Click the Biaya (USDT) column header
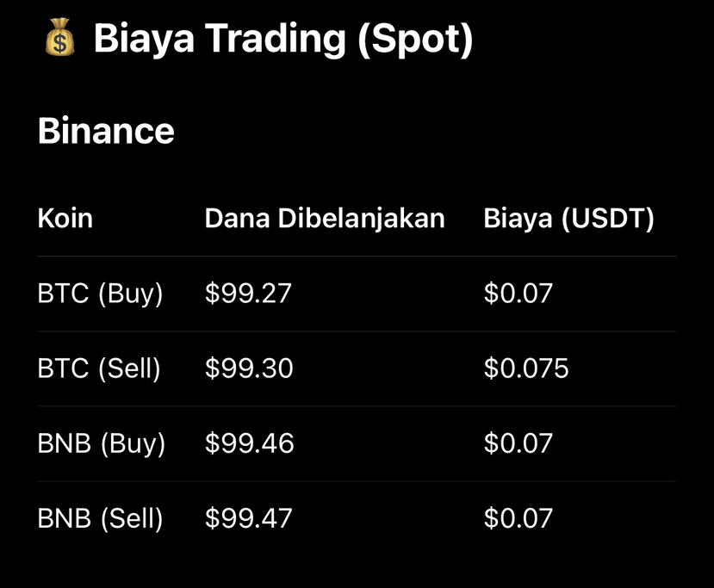Image resolution: width=714 pixels, height=588 pixels. click(568, 219)
